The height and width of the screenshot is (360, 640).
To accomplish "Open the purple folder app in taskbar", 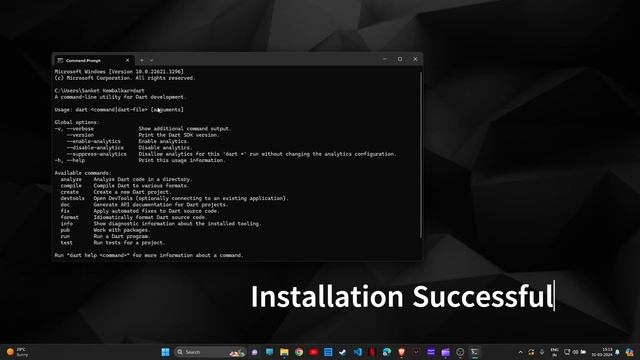I will click(445, 352).
